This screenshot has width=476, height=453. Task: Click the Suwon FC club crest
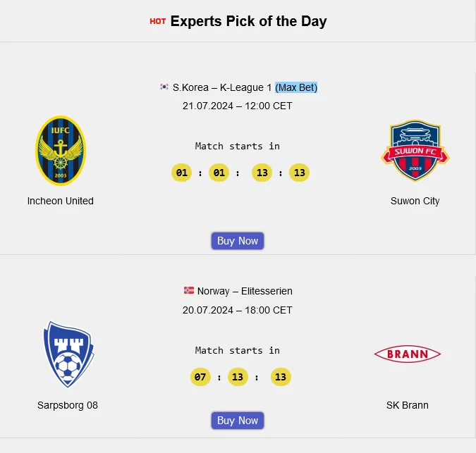click(x=415, y=151)
